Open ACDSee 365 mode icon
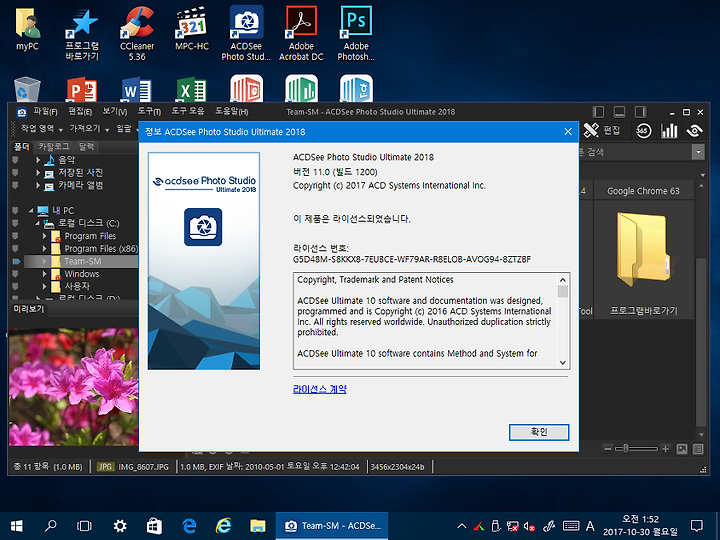 point(644,131)
